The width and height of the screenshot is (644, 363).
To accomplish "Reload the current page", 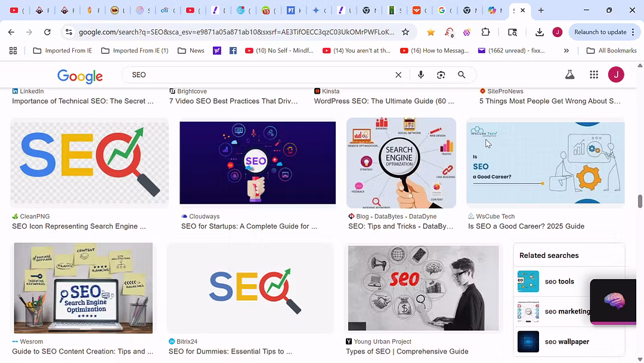I will pyautogui.click(x=47, y=32).
